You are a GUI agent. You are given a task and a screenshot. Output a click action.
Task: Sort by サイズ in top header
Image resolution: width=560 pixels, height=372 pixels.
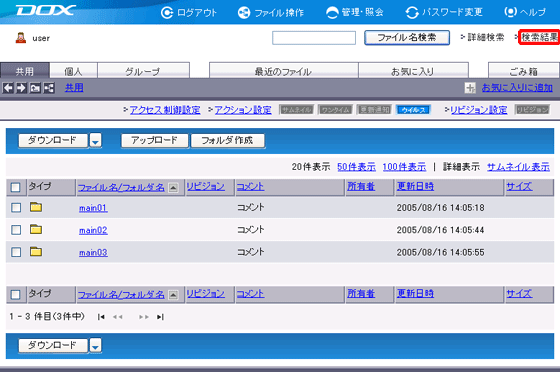[519, 186]
